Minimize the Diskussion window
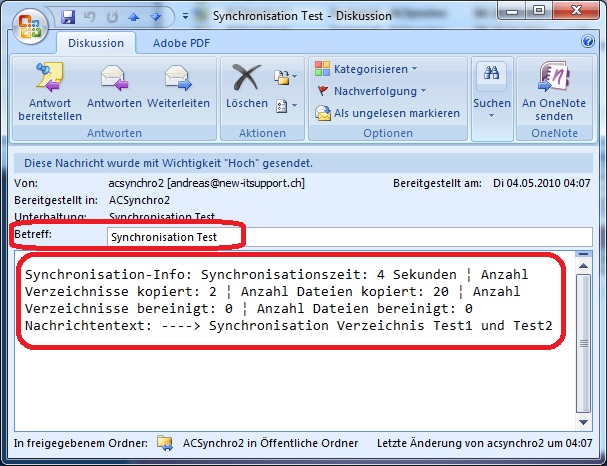 click(x=512, y=10)
